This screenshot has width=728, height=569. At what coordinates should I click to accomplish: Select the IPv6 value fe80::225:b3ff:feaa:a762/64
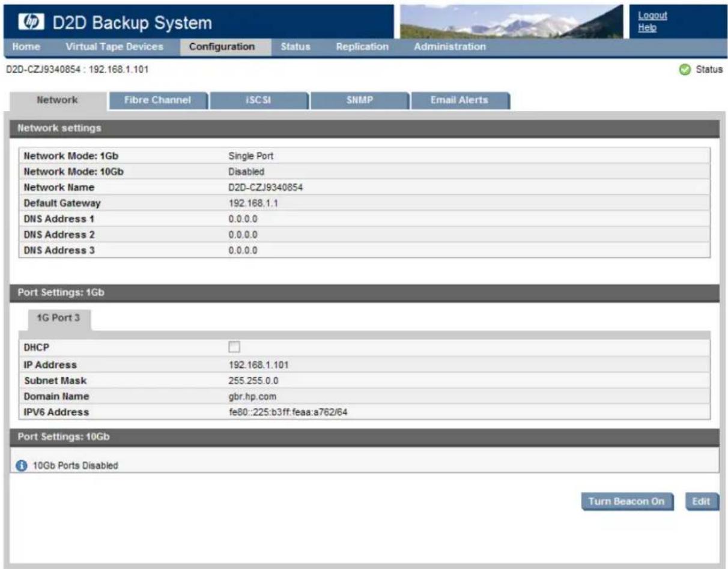click(x=288, y=412)
